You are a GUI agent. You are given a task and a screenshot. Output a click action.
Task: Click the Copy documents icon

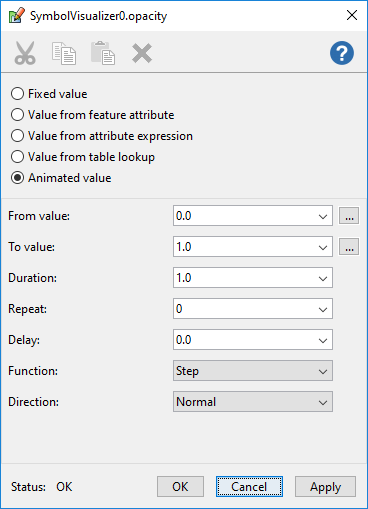coord(64,53)
